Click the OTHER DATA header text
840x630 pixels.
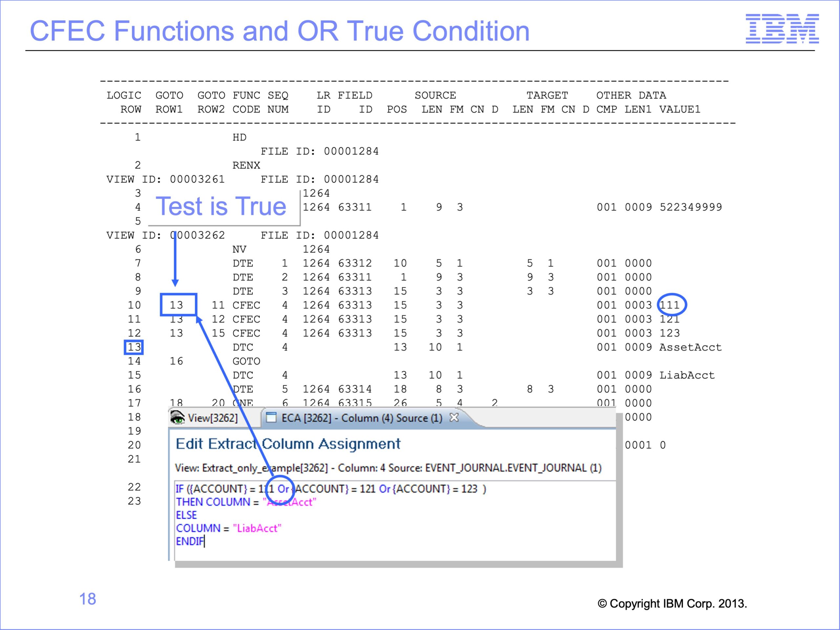coord(631,95)
